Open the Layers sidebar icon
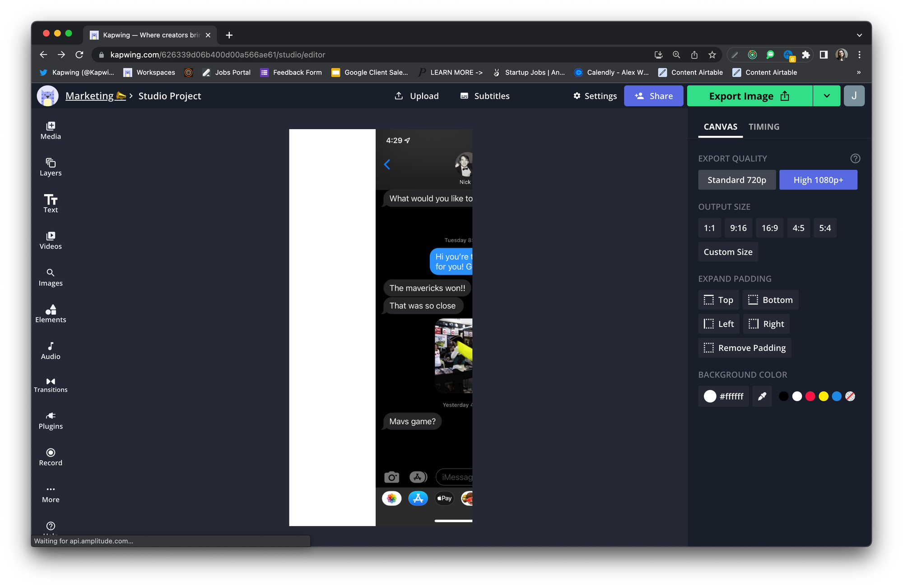 (51, 167)
